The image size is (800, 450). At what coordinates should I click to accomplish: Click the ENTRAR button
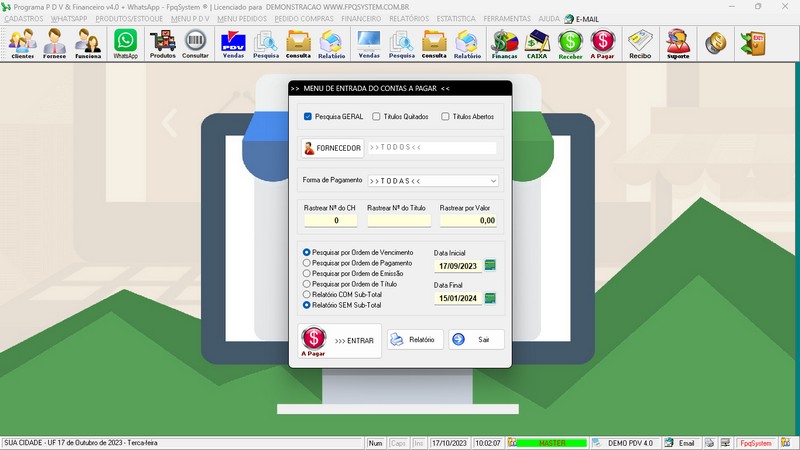(x=341, y=340)
